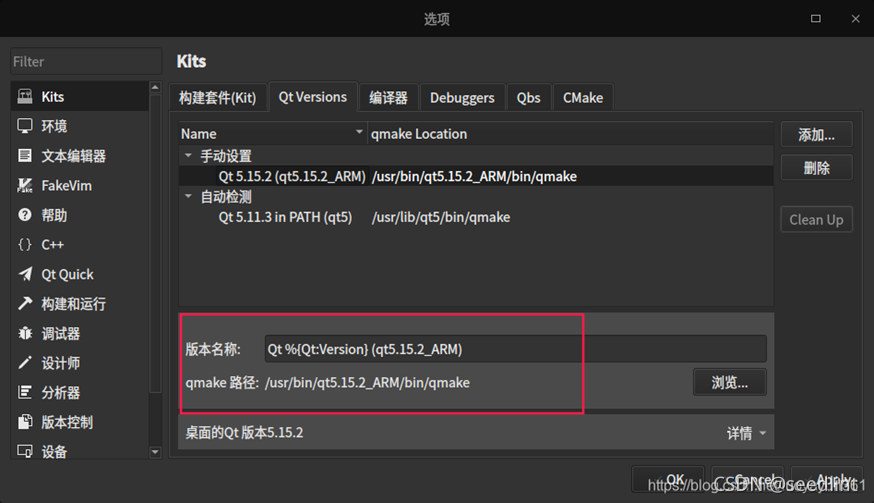
Task: Open 文本编辑器 settings via its icon
Action: [25, 156]
